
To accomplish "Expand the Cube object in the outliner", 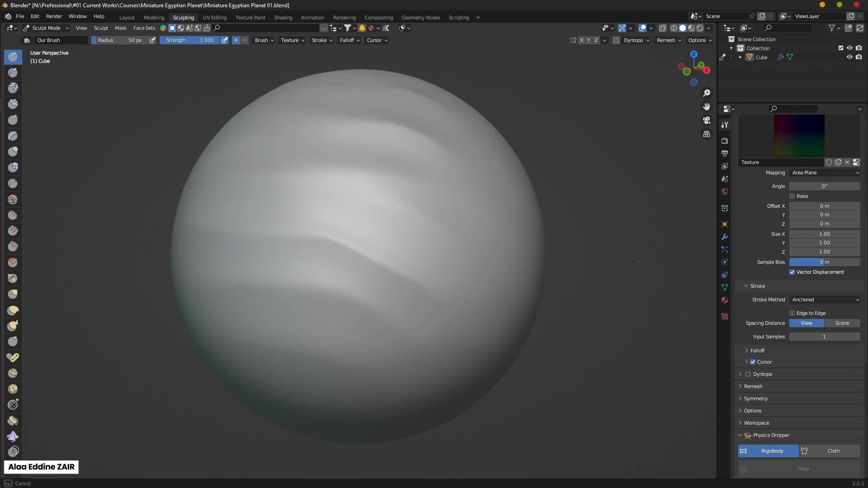I will 740,57.
